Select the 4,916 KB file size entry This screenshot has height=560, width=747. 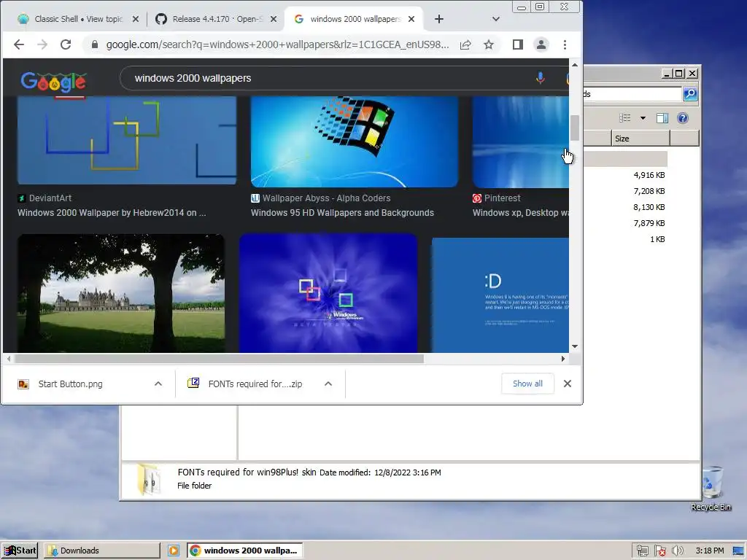[x=649, y=175]
